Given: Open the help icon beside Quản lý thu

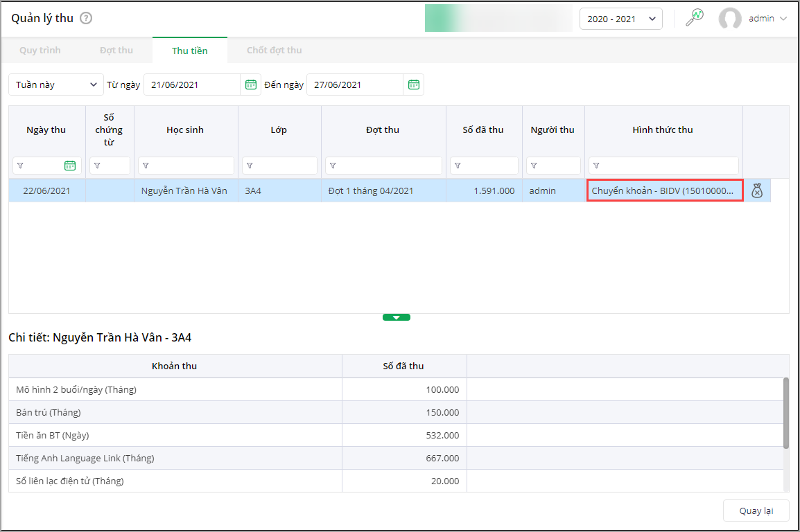Looking at the screenshot, I should [x=86, y=18].
